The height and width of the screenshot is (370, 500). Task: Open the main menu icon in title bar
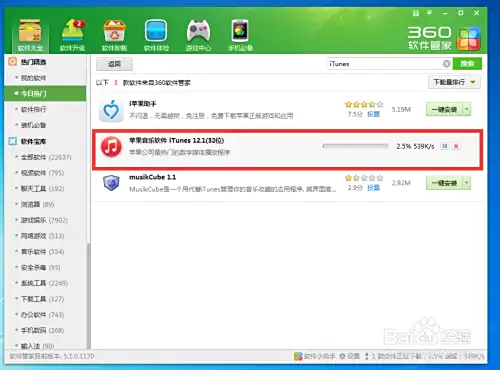click(430, 13)
